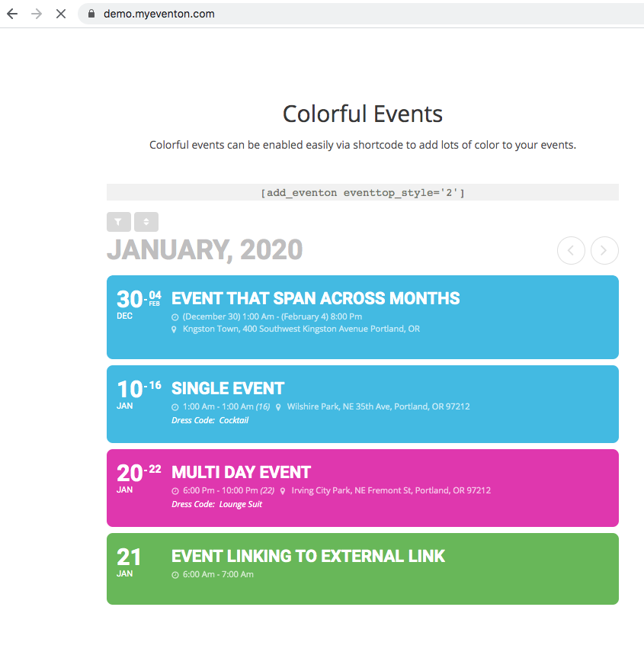
Task: Stop the page loading with the X button
Action: (61, 14)
